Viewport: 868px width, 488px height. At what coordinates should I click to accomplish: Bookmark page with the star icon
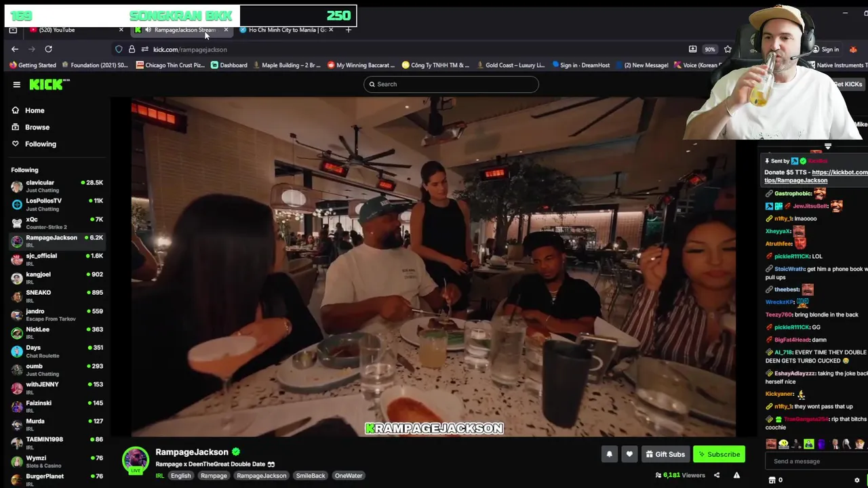(x=728, y=49)
